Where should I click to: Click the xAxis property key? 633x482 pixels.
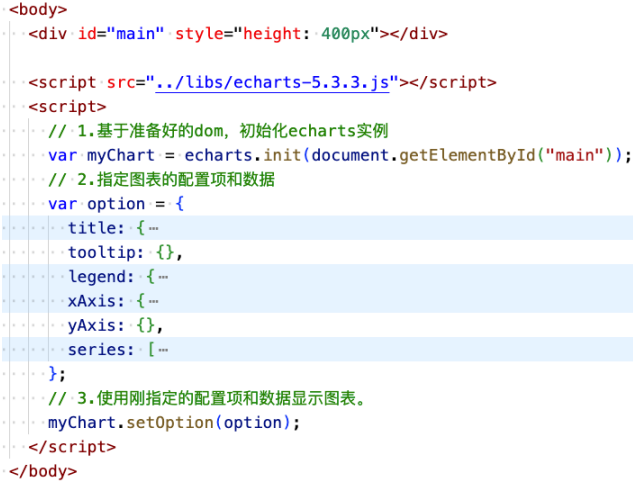(x=91, y=301)
